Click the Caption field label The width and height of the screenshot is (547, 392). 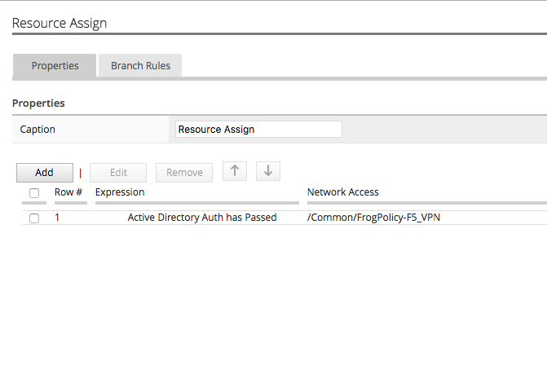coord(37,130)
